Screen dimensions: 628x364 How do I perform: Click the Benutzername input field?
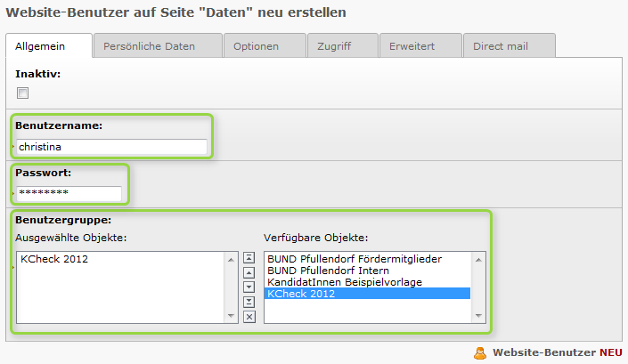(x=111, y=147)
